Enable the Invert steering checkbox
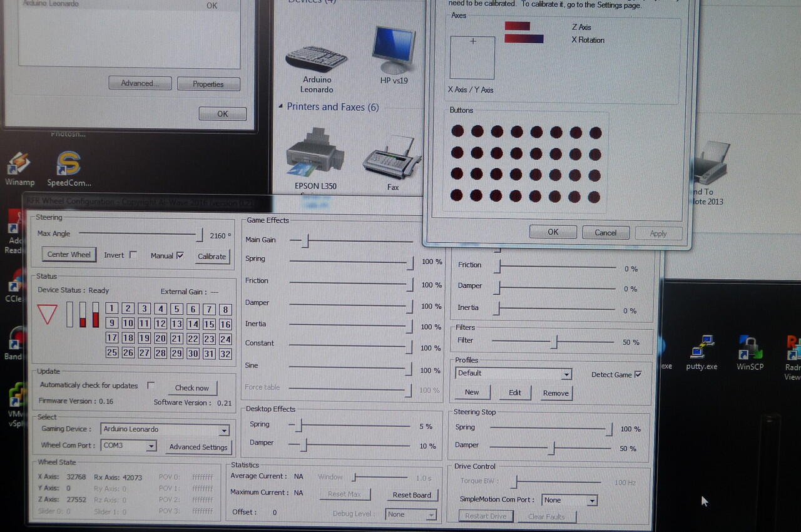Image resolution: width=801 pixels, height=532 pixels. tap(134, 255)
